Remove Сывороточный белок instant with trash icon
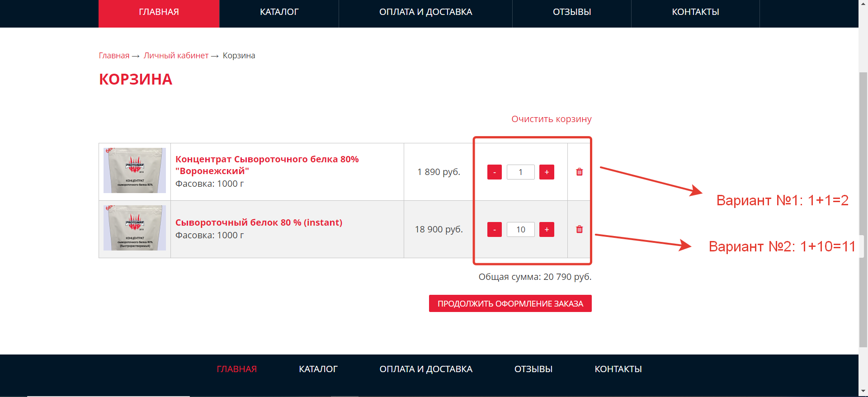The image size is (868, 397). pos(579,229)
